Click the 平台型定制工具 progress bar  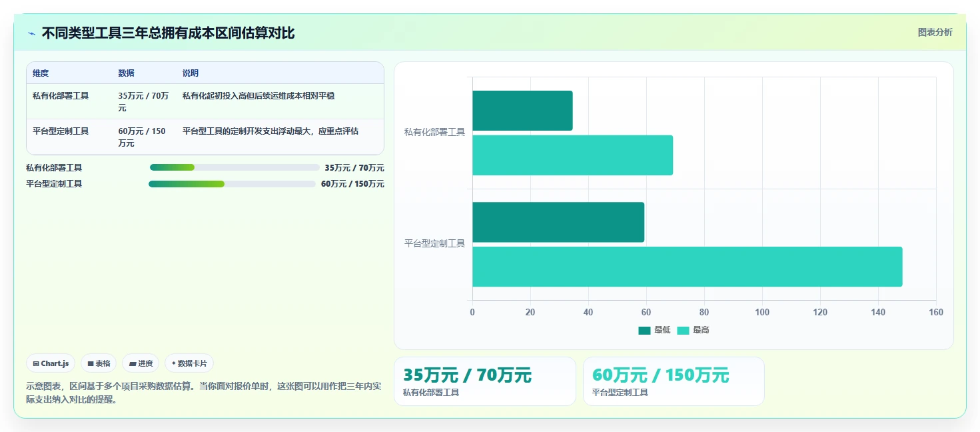point(232,183)
